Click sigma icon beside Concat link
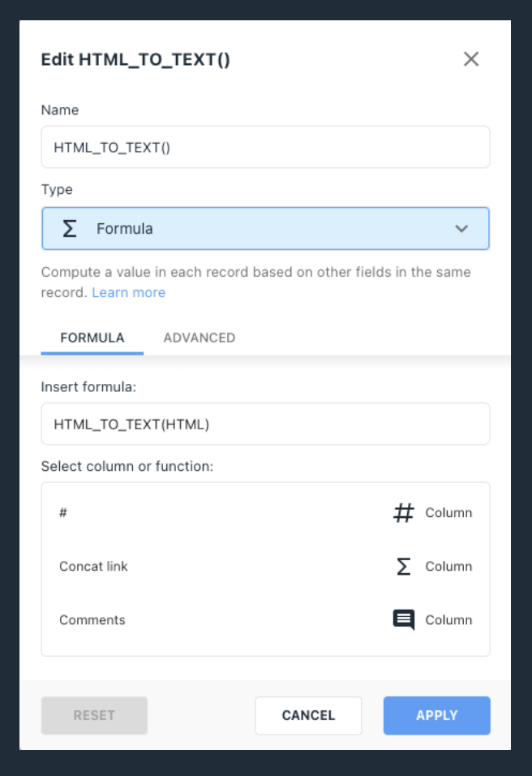This screenshot has height=776, width=532. pos(403,566)
